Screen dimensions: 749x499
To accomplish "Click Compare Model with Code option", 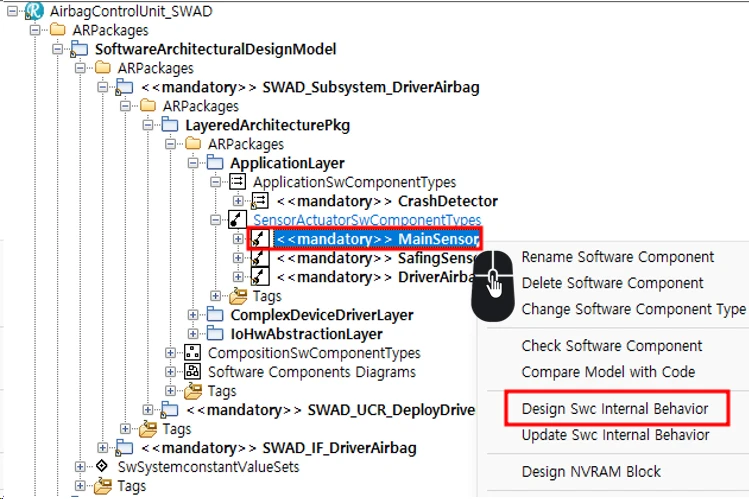I will (608, 372).
